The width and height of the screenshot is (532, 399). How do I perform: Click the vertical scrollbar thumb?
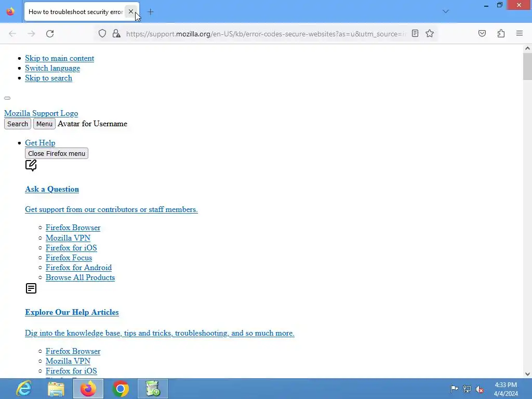pyautogui.click(x=527, y=66)
